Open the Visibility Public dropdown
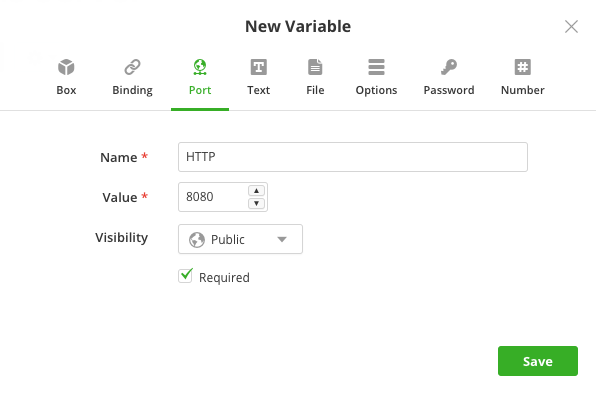Viewport: 596px width, 393px height. click(240, 239)
